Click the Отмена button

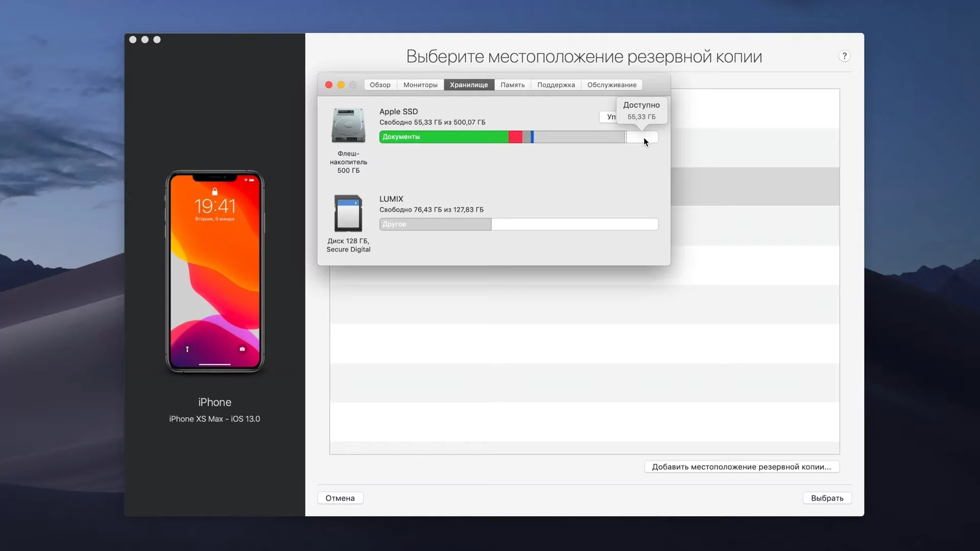coord(340,498)
